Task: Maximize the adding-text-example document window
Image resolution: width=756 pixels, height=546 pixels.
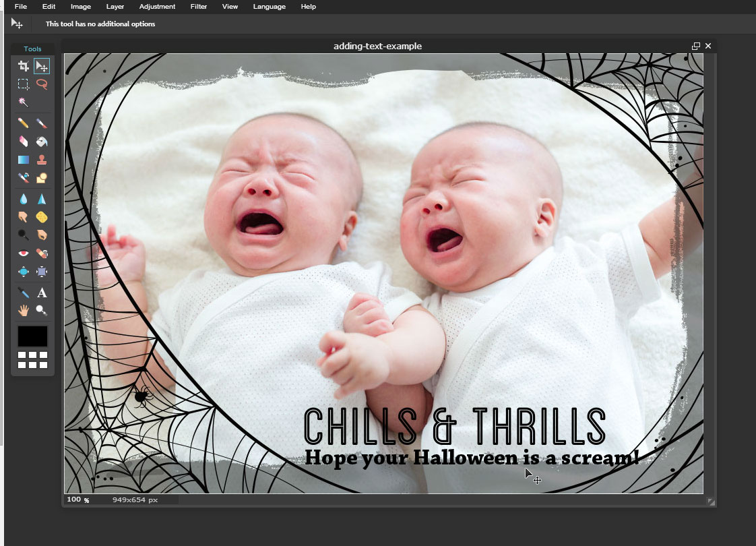Action: 695,47
